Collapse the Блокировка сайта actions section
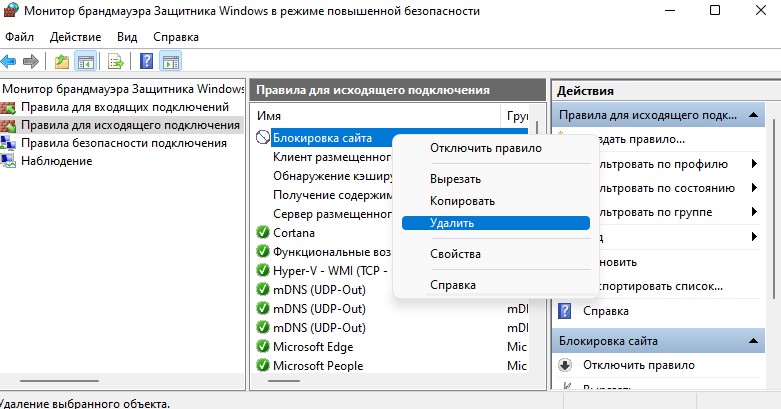781x409 pixels. point(754,341)
